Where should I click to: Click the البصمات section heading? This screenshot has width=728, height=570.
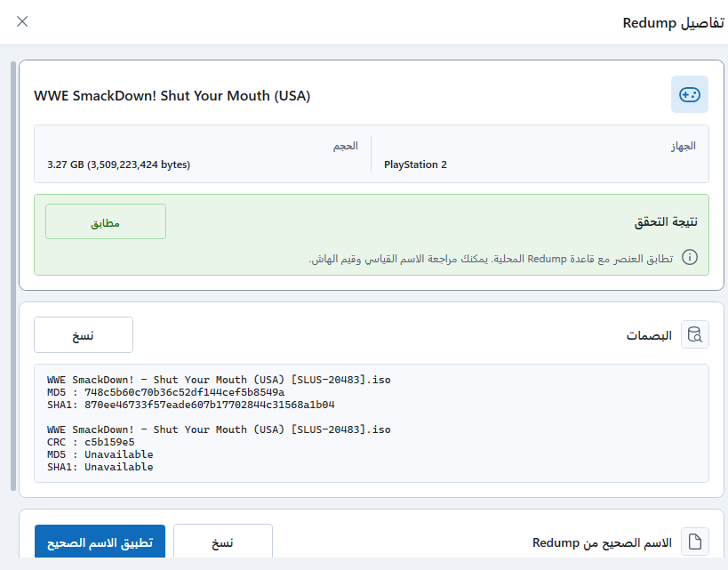(x=649, y=335)
